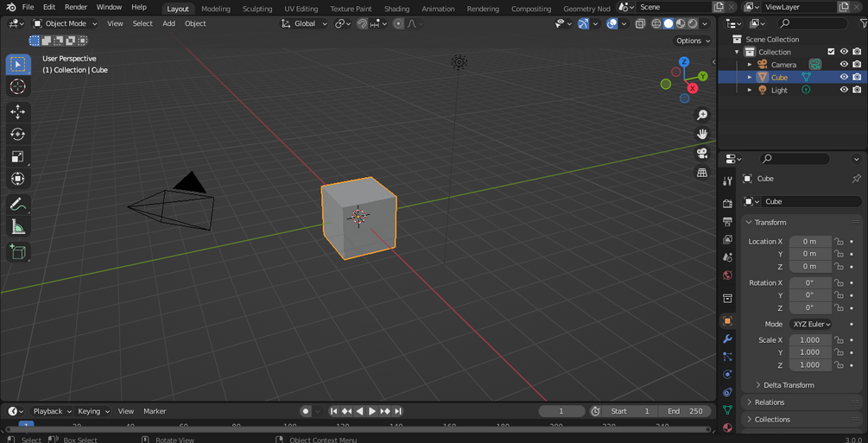Open the World properties tab
The height and width of the screenshot is (443, 868).
pyautogui.click(x=727, y=275)
